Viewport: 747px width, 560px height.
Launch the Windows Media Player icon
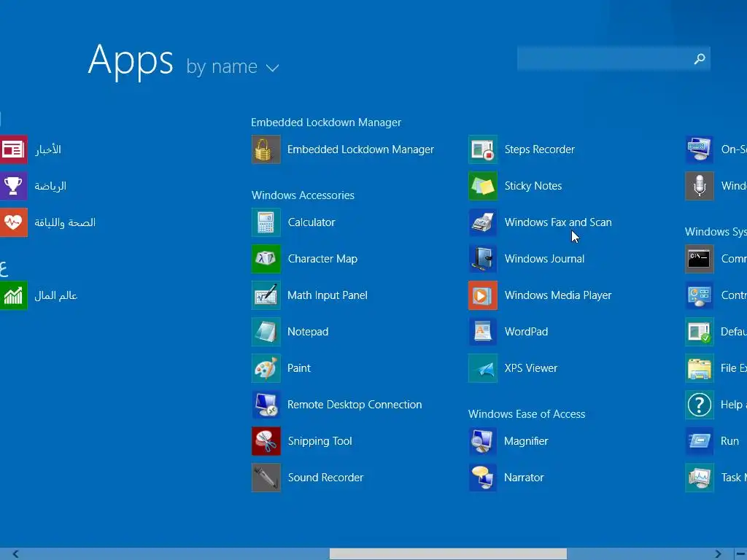pyautogui.click(x=483, y=295)
